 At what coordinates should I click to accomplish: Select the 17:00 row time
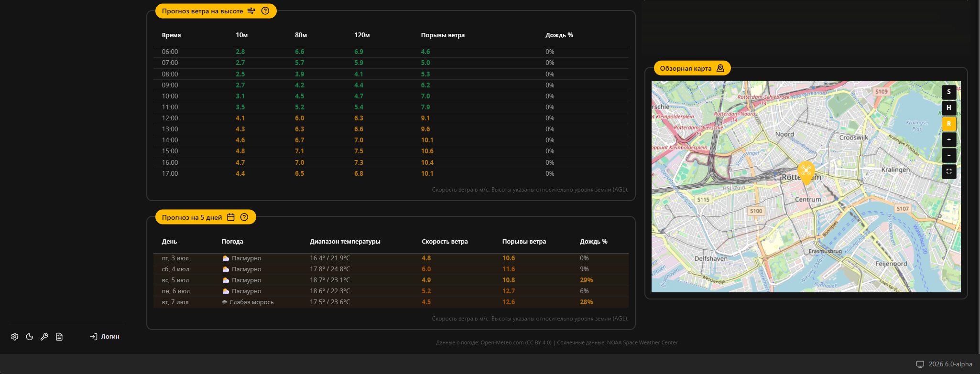(x=170, y=173)
